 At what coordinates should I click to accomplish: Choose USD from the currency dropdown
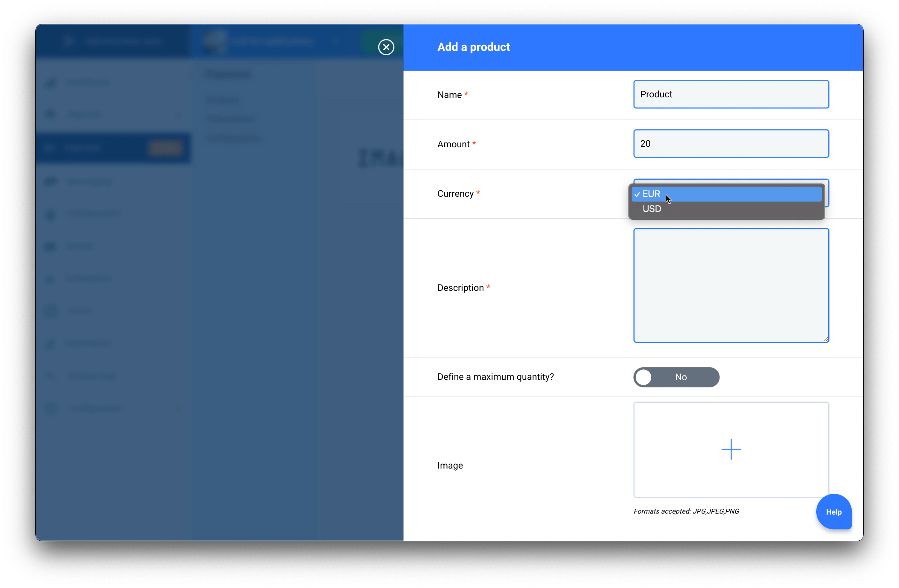tap(652, 209)
